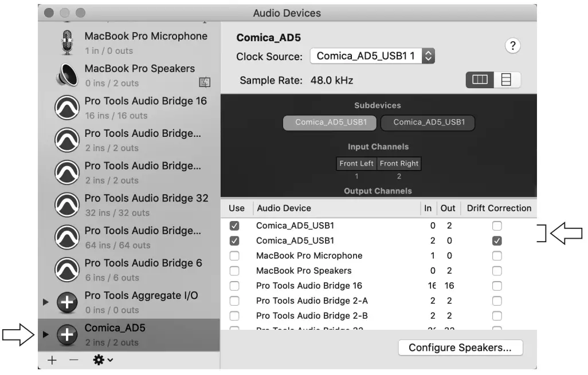Expand the Pro Tools Aggregate I/O triangle
The height and width of the screenshot is (375, 588).
(46, 302)
